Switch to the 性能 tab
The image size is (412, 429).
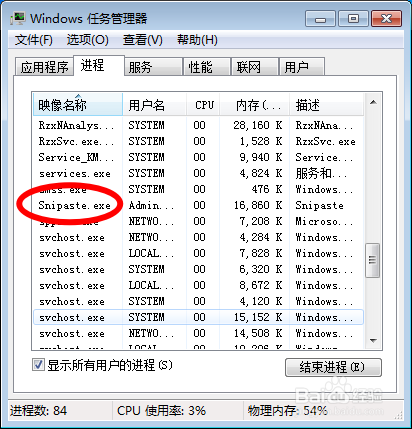[207, 67]
